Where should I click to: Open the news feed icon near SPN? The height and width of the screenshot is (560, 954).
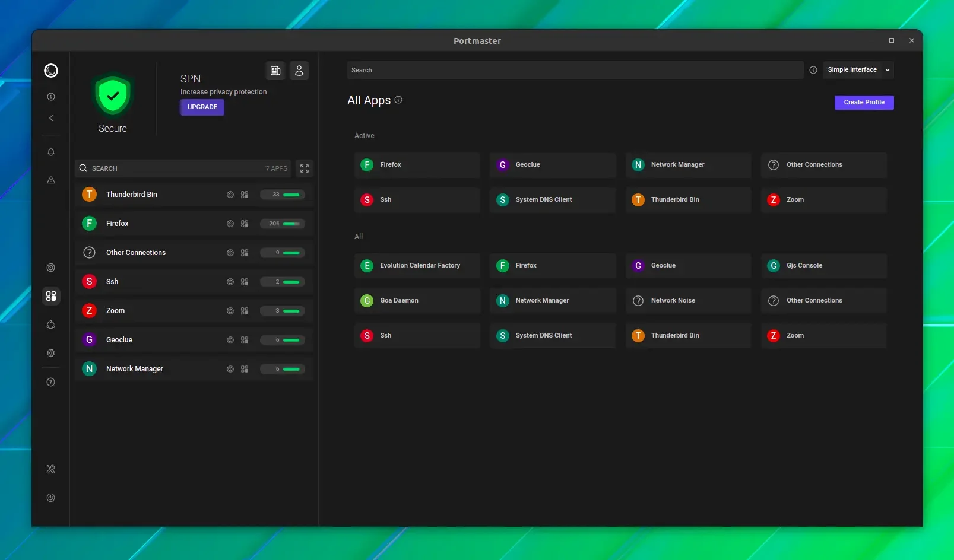coord(275,71)
